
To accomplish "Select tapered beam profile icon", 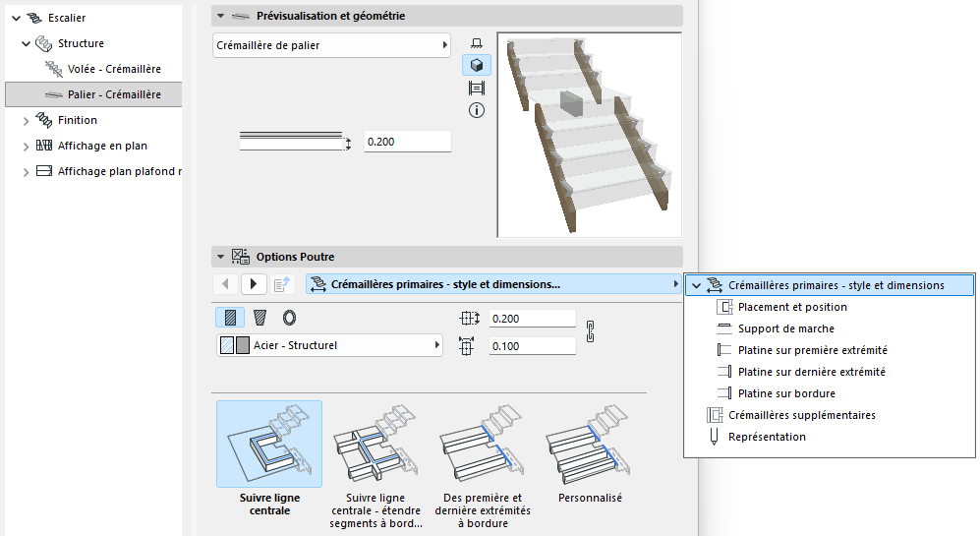I will (x=260, y=318).
